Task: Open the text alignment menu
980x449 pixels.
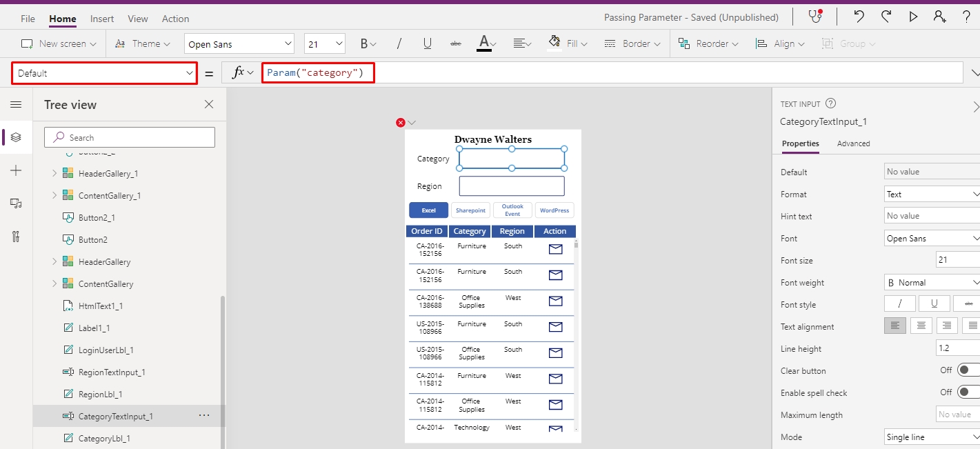Action: pyautogui.click(x=522, y=43)
